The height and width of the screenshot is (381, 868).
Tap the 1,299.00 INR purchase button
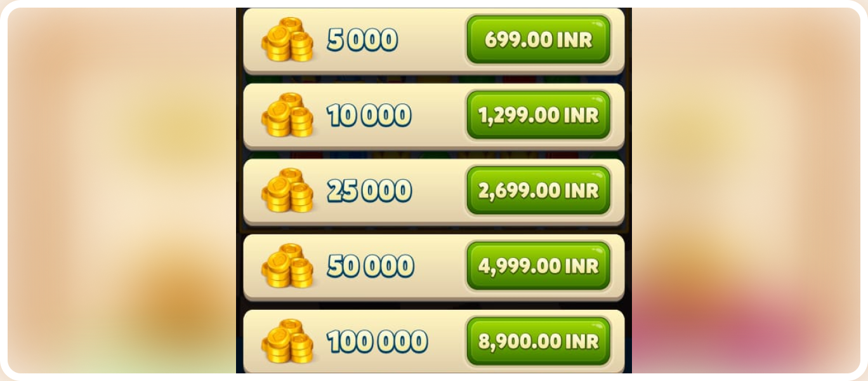(538, 115)
